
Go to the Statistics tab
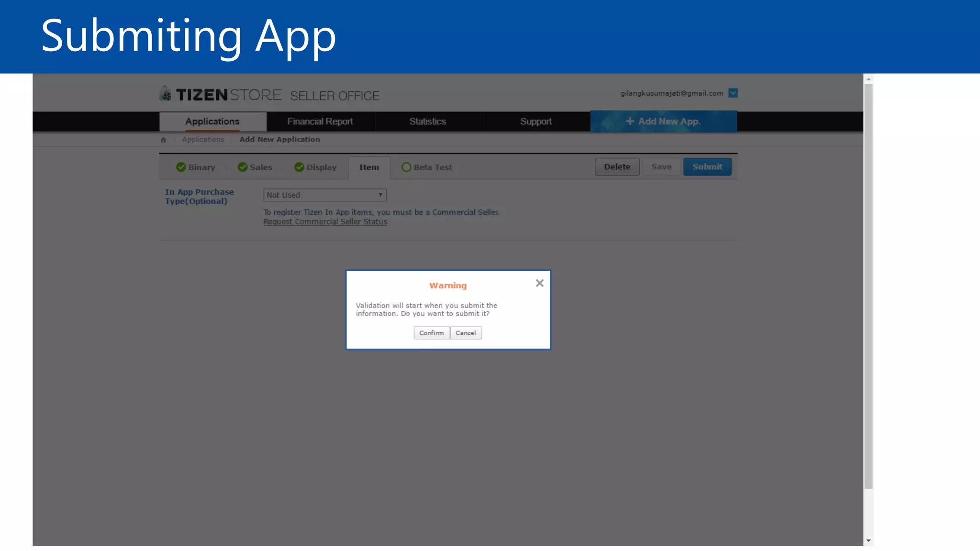tap(428, 121)
